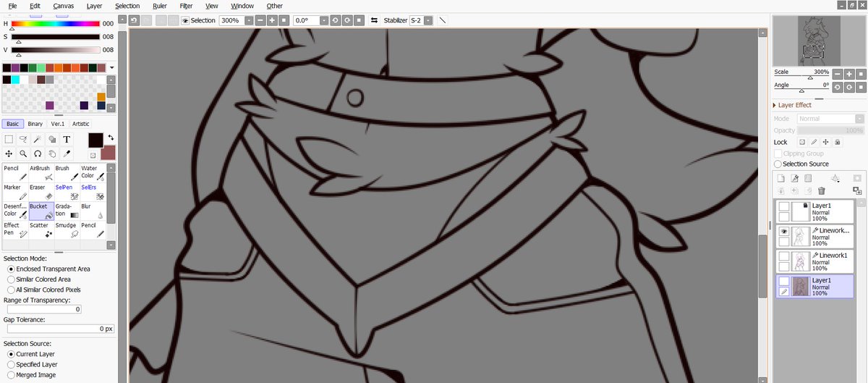Open Stabilizer S-2 dropdown
The width and height of the screenshot is (868, 383).
pyautogui.click(x=428, y=20)
